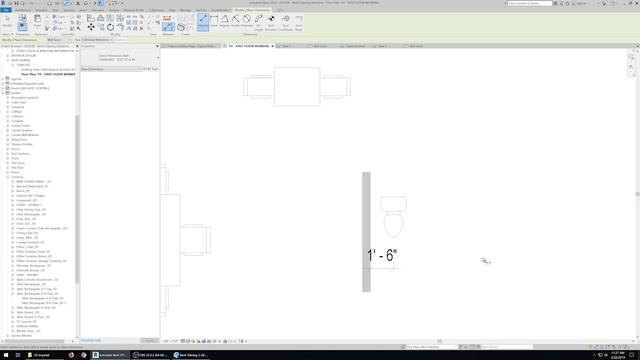Open the File tab

(6, 10)
